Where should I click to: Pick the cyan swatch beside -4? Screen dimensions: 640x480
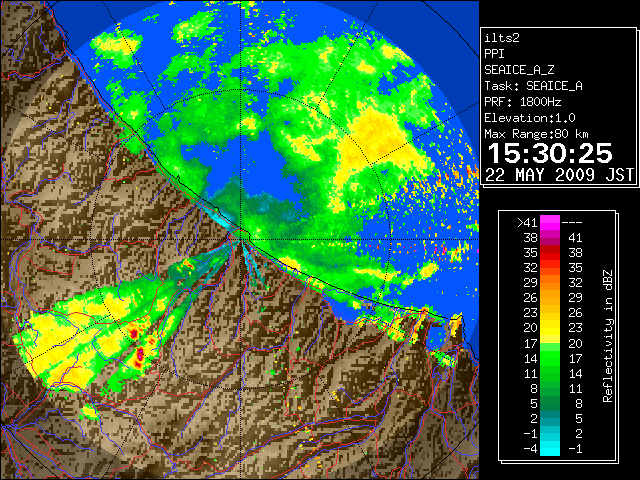coord(550,449)
